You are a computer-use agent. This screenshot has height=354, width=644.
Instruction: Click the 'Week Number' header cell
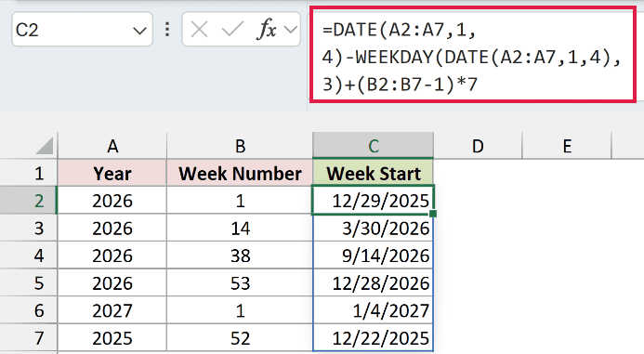click(x=240, y=173)
